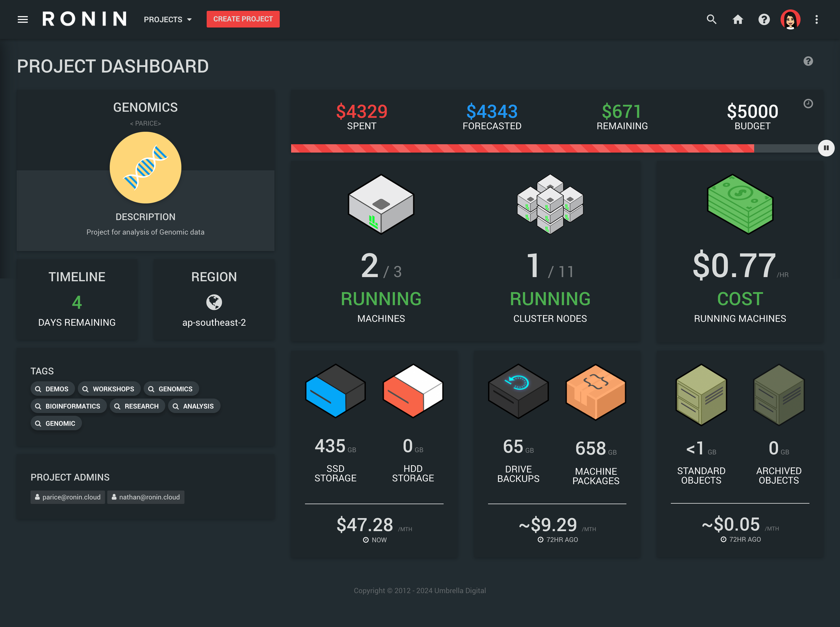Select the Demos tag

(52, 389)
